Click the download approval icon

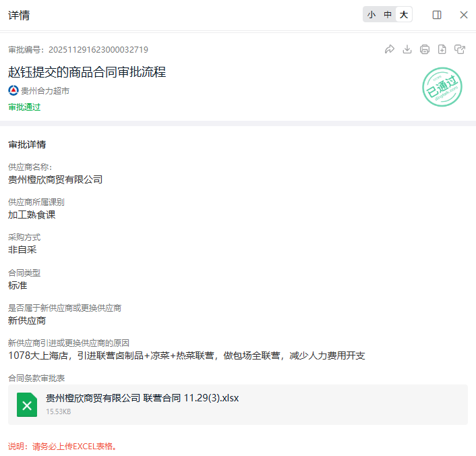point(407,49)
